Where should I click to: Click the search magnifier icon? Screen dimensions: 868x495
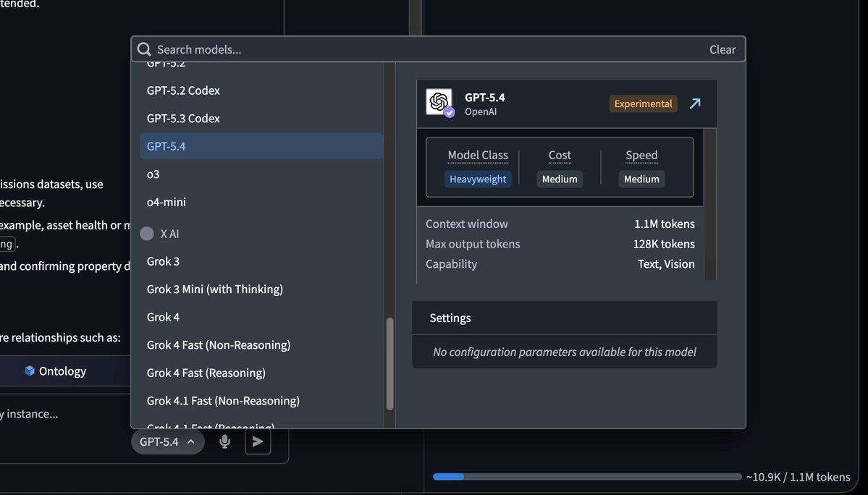point(144,49)
